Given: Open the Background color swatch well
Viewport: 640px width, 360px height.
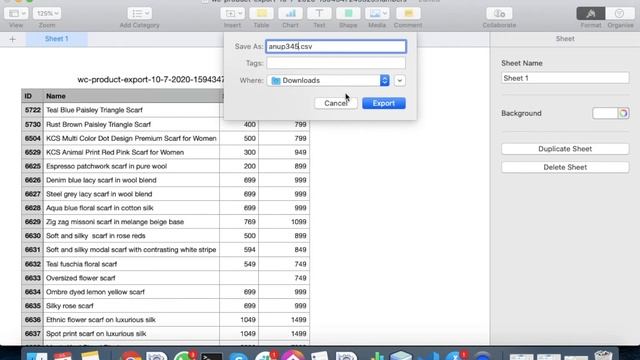Looking at the screenshot, I should [604, 113].
